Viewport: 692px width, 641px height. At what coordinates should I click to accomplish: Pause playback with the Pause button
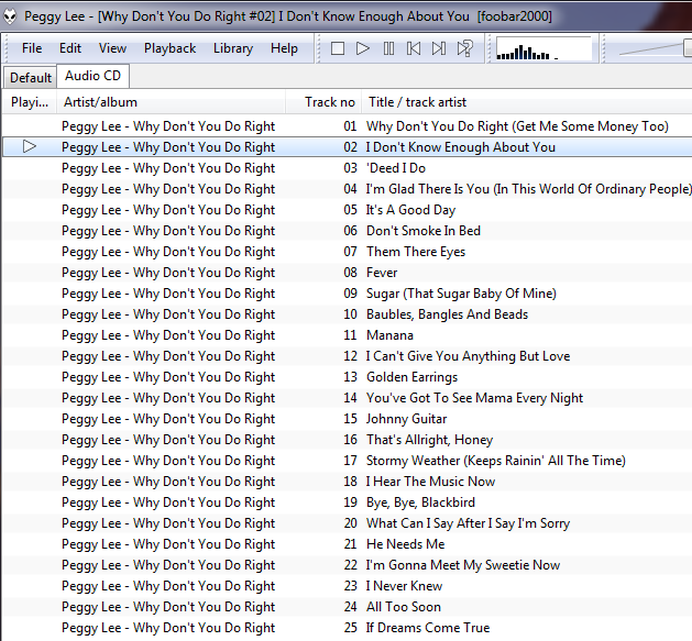point(388,49)
